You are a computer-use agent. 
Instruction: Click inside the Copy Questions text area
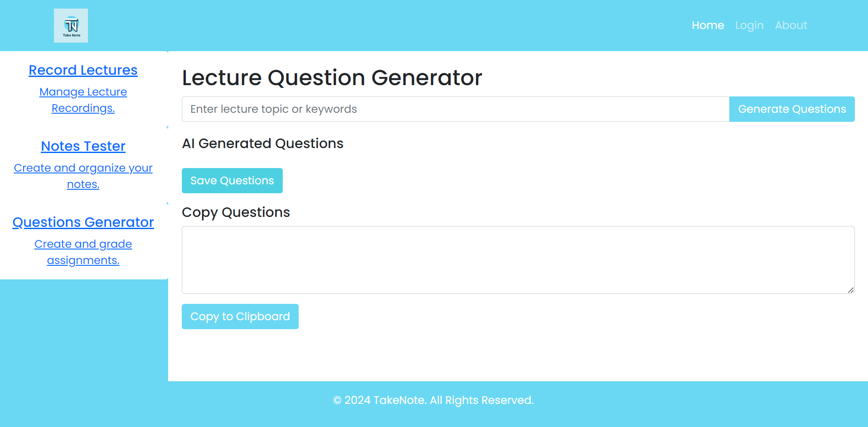pos(518,260)
